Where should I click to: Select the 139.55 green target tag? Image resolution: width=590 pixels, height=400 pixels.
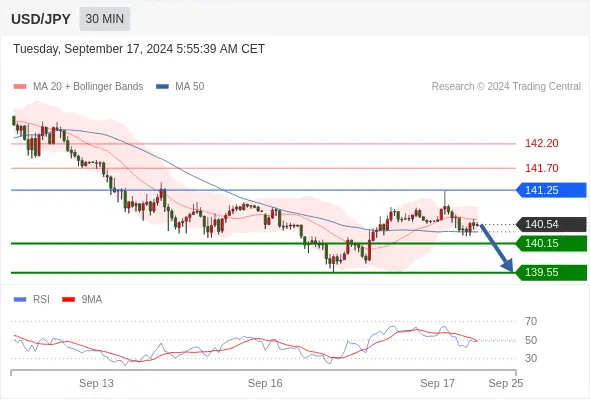551,272
